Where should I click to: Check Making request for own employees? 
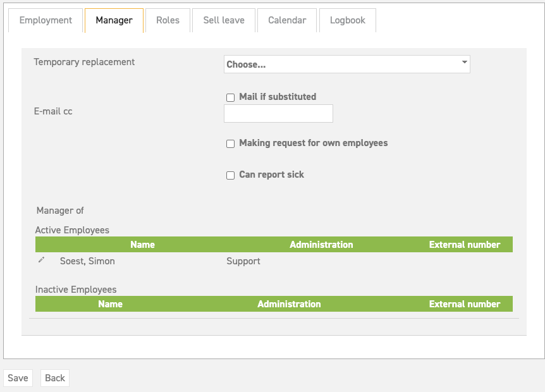(230, 144)
